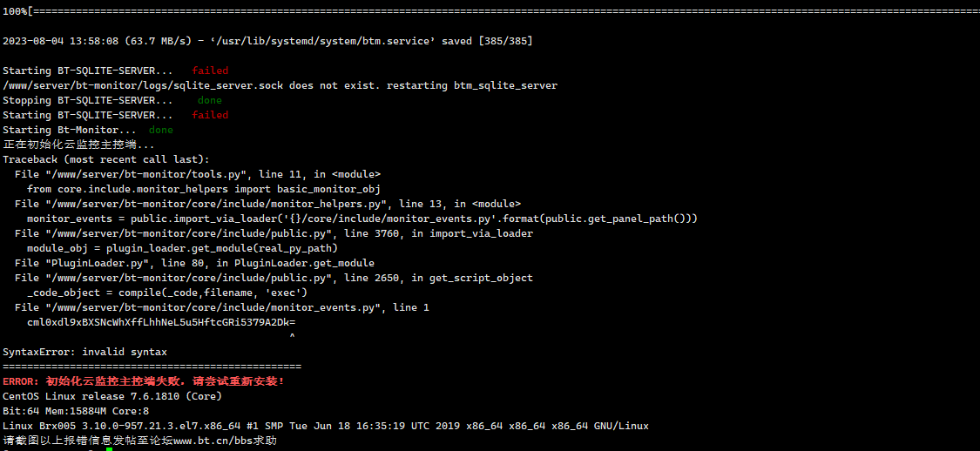Viewport: 980px width, 451px height.
Task: Click green 'done' after Stopping BT-SQLITE-SERVER
Action: click(209, 100)
